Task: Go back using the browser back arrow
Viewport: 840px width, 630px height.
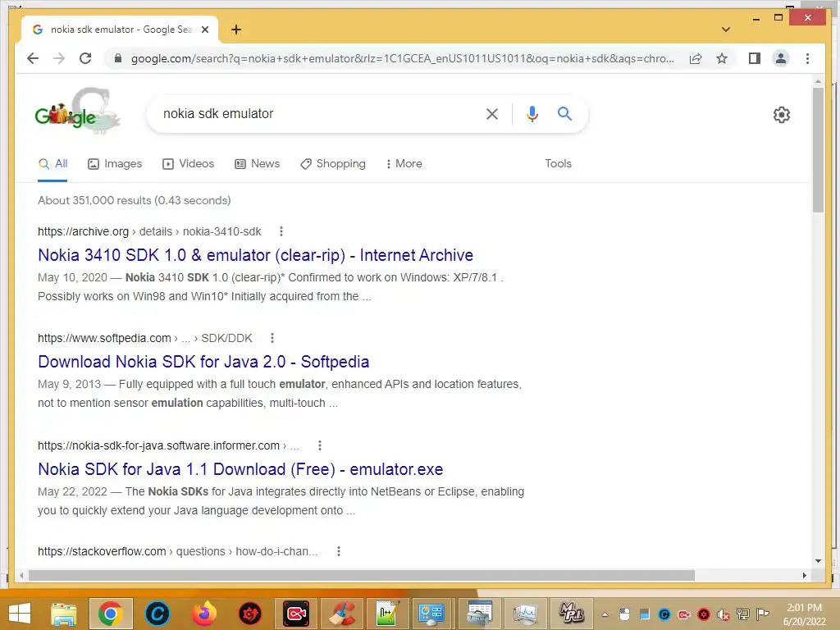Action: (x=33, y=58)
